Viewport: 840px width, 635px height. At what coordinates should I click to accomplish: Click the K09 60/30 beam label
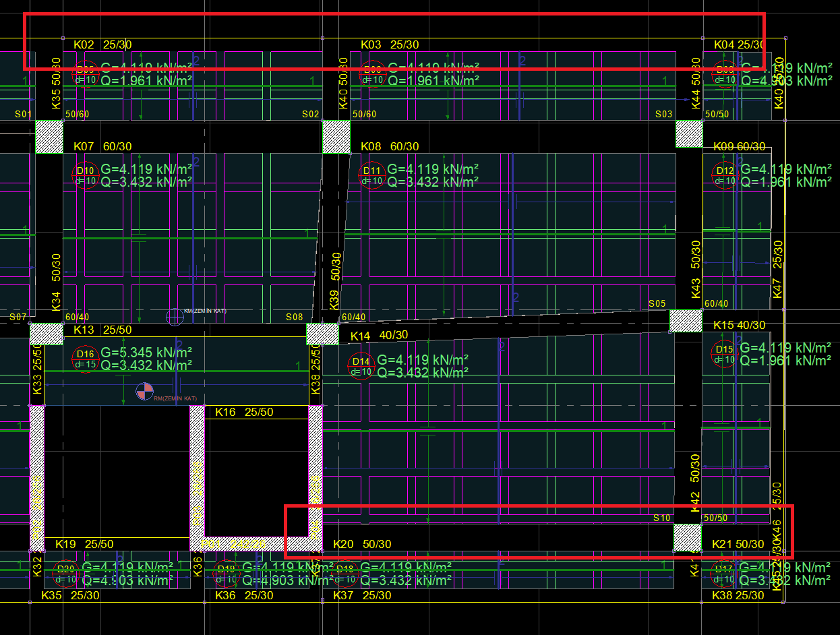(739, 146)
